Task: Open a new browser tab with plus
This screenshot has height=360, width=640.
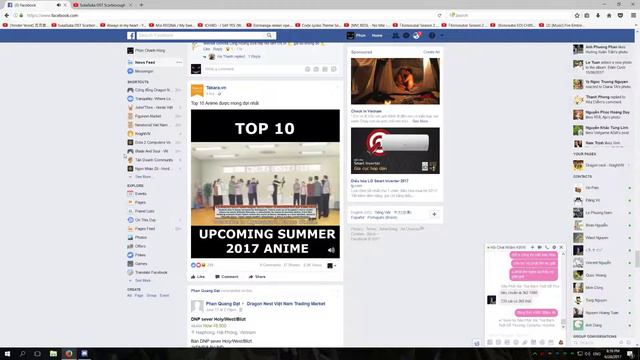Action: pyautogui.click(x=141, y=5)
